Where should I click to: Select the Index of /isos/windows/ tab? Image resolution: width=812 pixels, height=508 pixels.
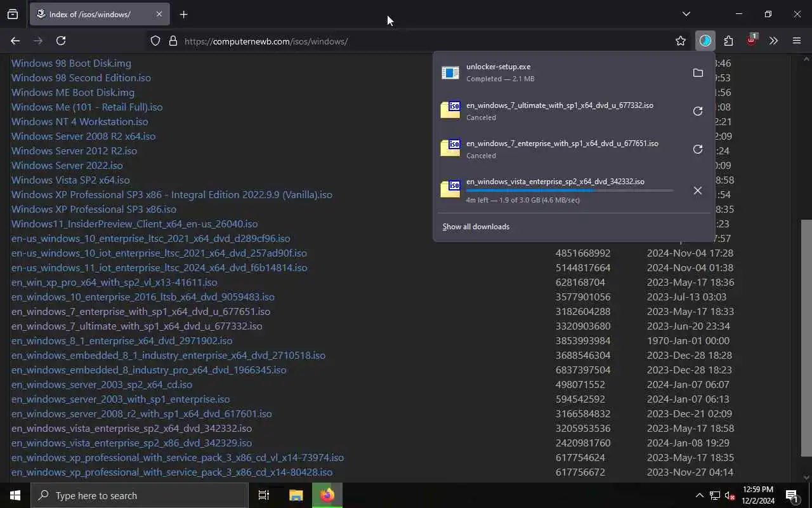tap(99, 14)
